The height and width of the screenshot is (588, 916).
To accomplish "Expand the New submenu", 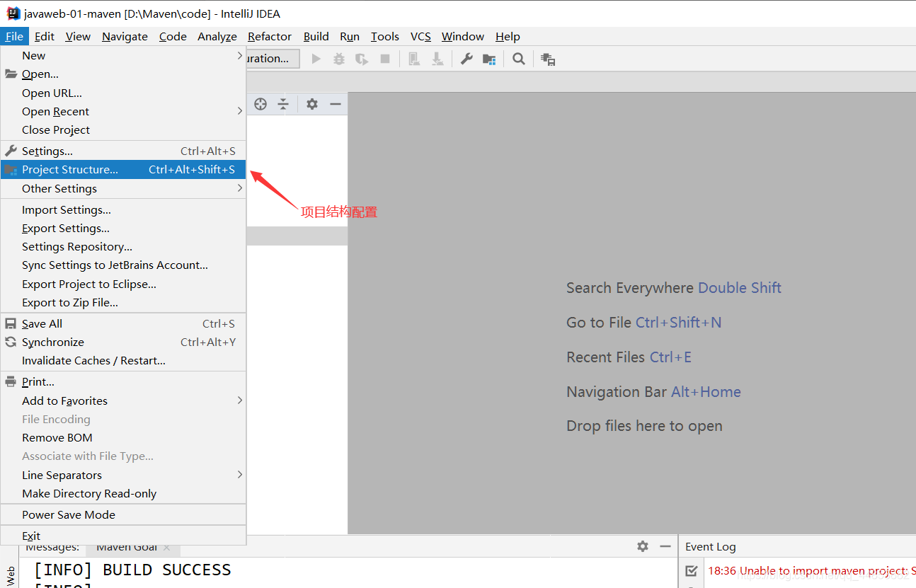I will coord(123,55).
